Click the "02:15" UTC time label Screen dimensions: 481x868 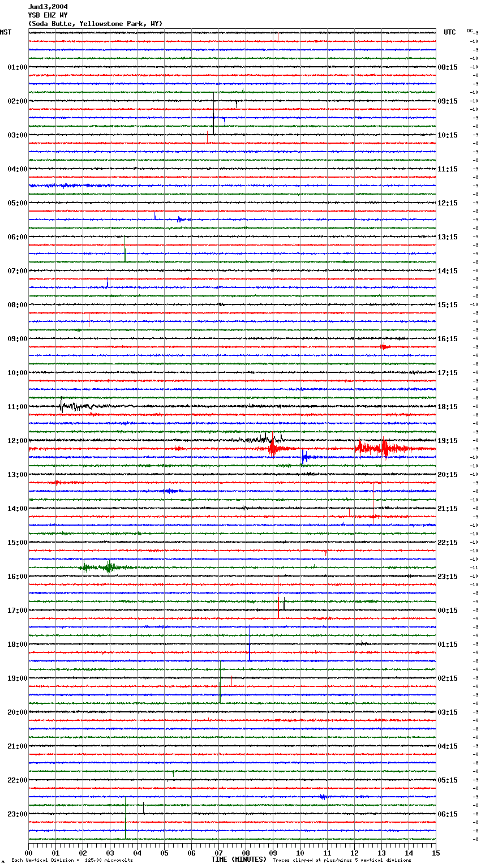(x=448, y=678)
